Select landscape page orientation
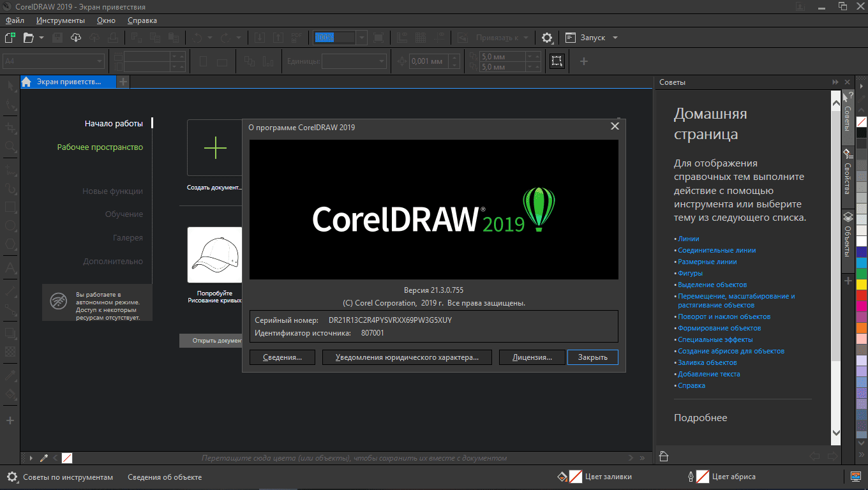868x490 pixels. click(x=221, y=61)
